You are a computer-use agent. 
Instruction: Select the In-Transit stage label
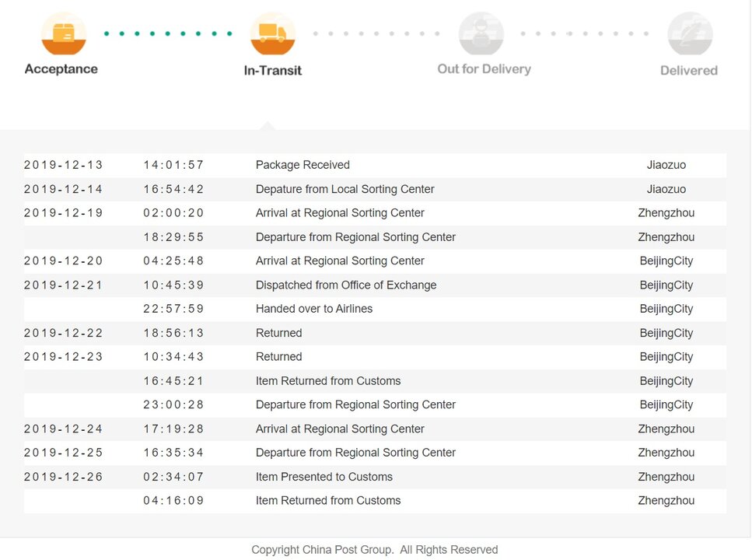pyautogui.click(x=273, y=71)
